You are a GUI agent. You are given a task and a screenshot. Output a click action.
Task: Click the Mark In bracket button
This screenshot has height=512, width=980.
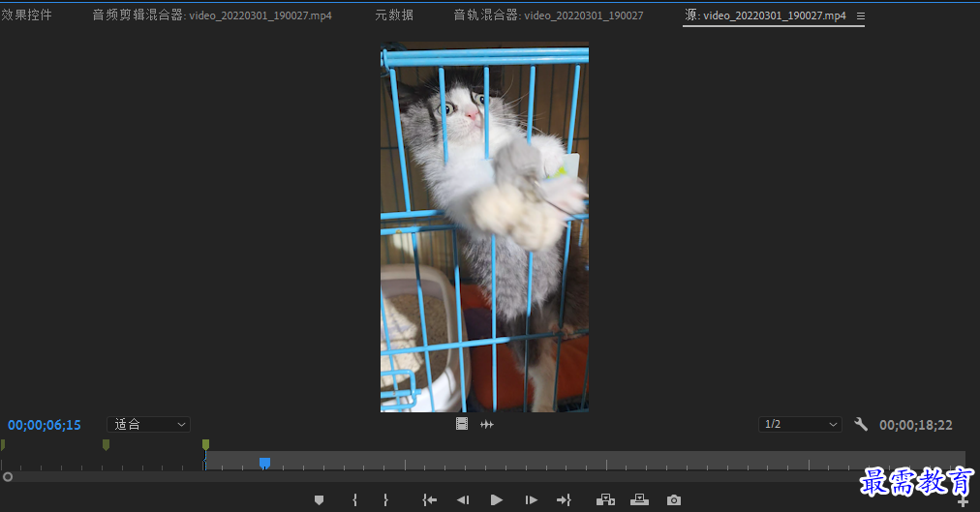pyautogui.click(x=355, y=500)
